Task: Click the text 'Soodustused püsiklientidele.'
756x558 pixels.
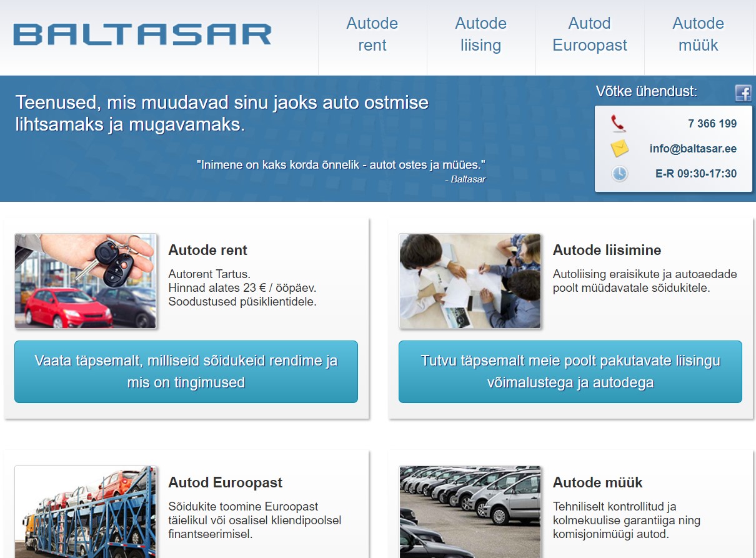Action: point(242,302)
